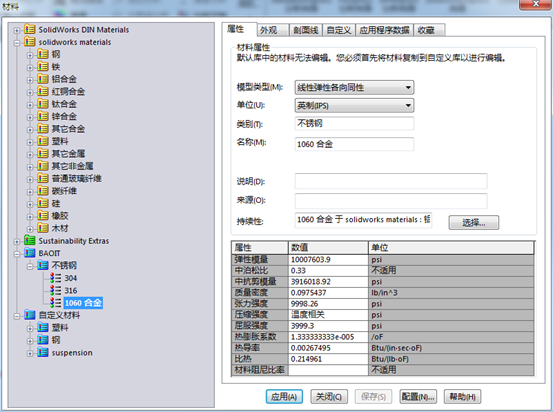The width and height of the screenshot is (553, 412).
Task: Select the 304 material icon
Action: click(55, 278)
